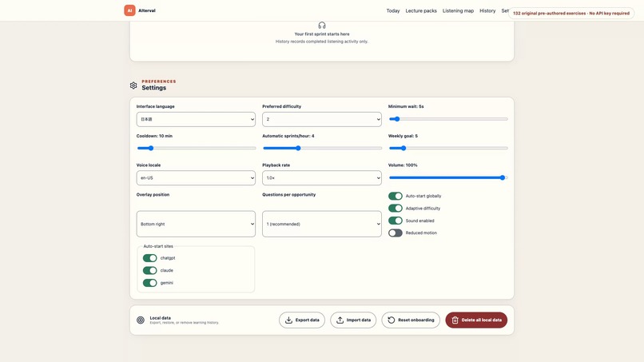Click the upload icon in Import data
The image size is (644, 362).
pos(340,320)
